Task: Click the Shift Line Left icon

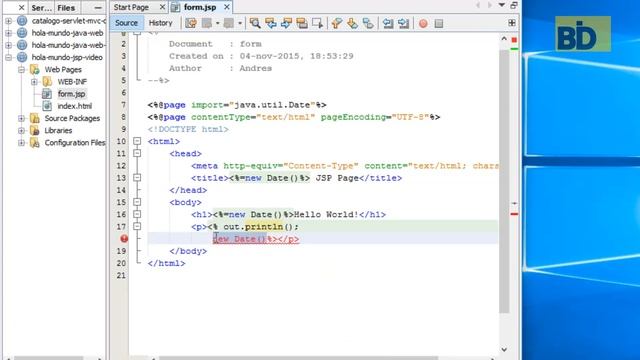Action: click(388, 23)
